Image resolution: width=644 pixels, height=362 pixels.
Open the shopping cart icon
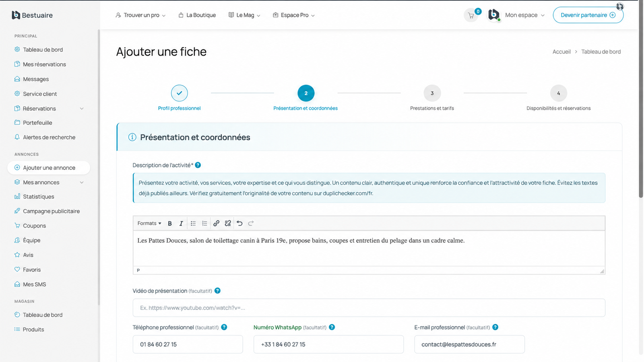coord(471,16)
